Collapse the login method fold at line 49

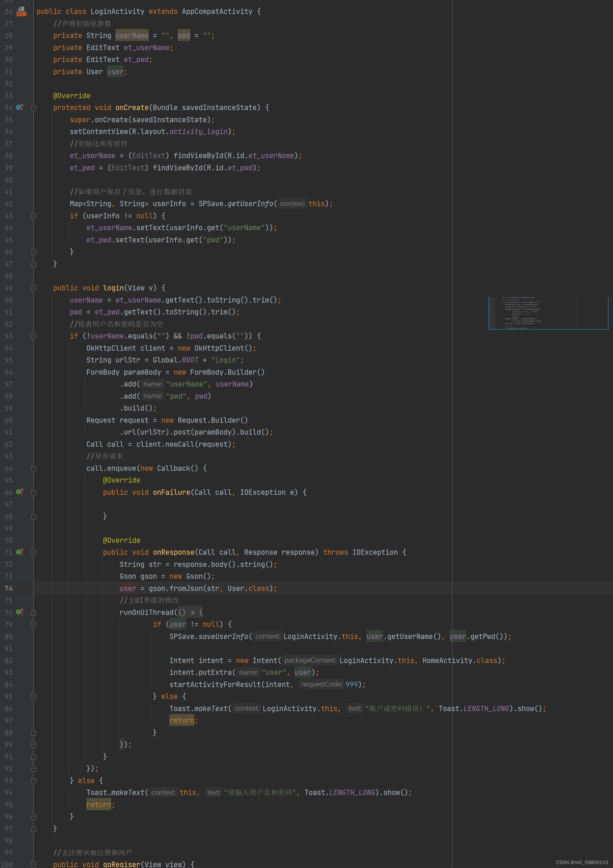click(x=34, y=288)
